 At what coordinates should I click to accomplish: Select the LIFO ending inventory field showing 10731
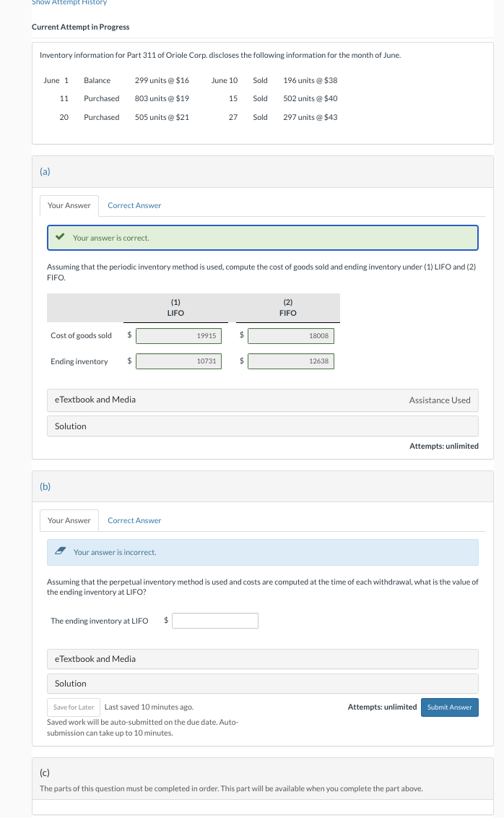[178, 361]
